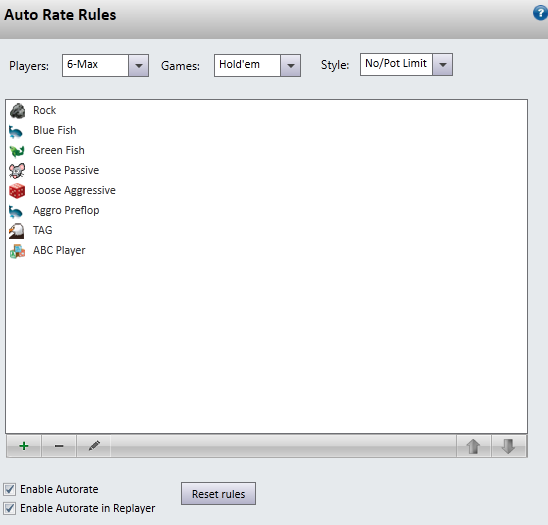The height and width of the screenshot is (525, 548).
Task: Open the Players 6-Max dropdown
Action: 105,65
